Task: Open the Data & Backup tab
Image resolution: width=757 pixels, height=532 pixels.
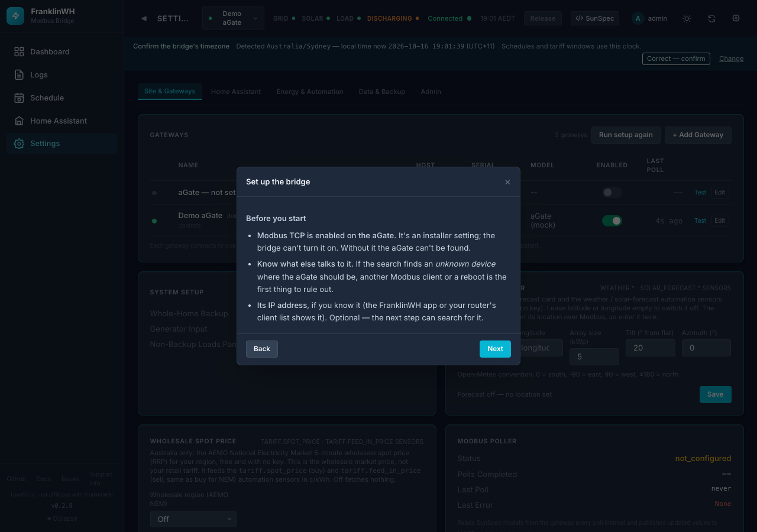Action: pos(382,92)
